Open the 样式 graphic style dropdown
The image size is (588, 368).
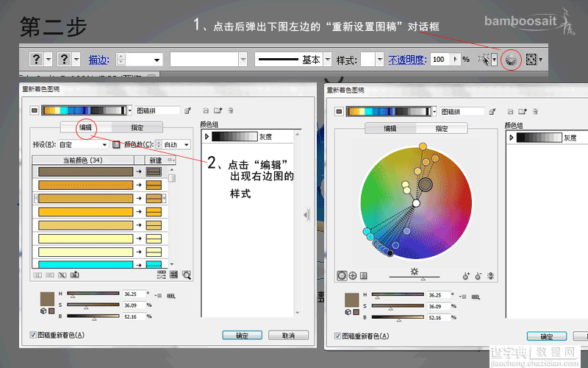tap(380, 60)
